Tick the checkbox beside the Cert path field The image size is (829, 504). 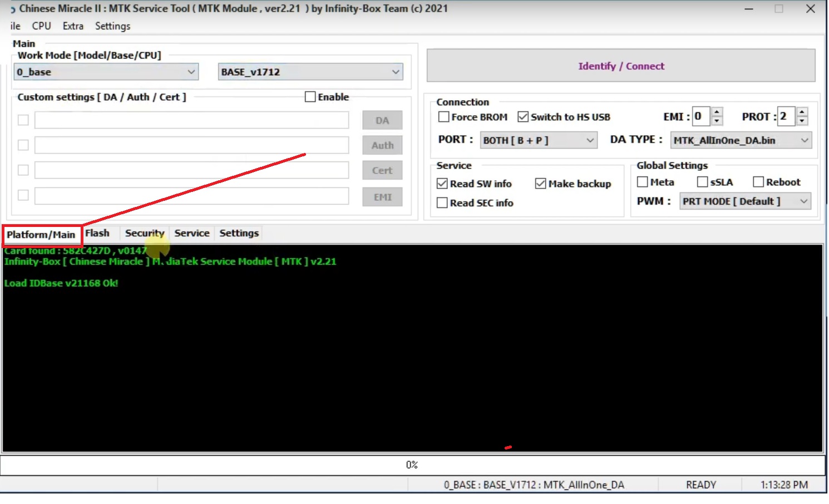coord(23,170)
